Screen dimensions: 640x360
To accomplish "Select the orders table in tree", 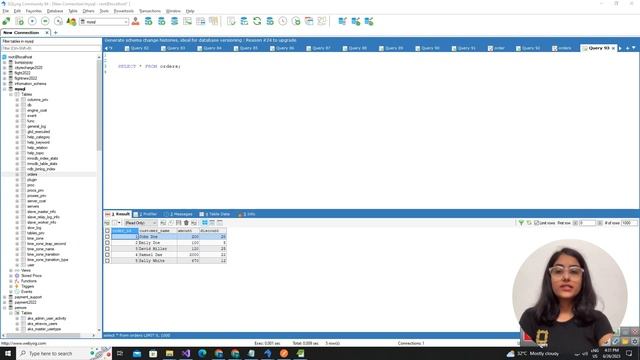I will pyautogui.click(x=32, y=174).
